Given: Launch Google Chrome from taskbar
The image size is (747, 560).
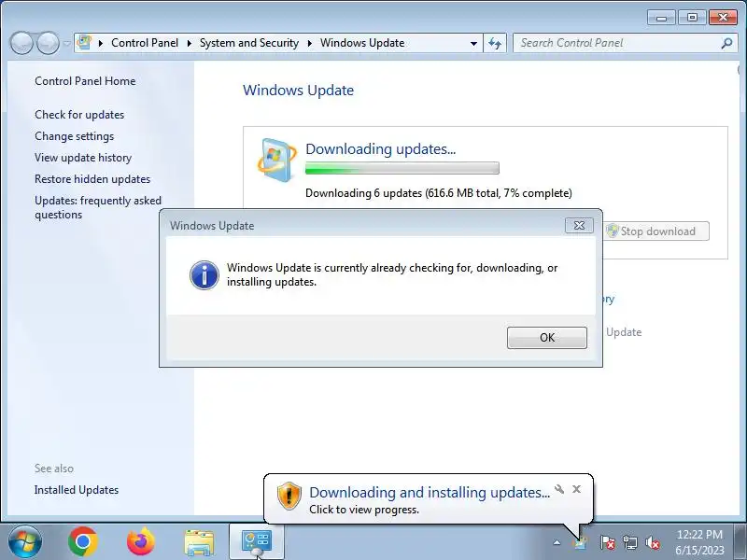Looking at the screenshot, I should tap(83, 541).
